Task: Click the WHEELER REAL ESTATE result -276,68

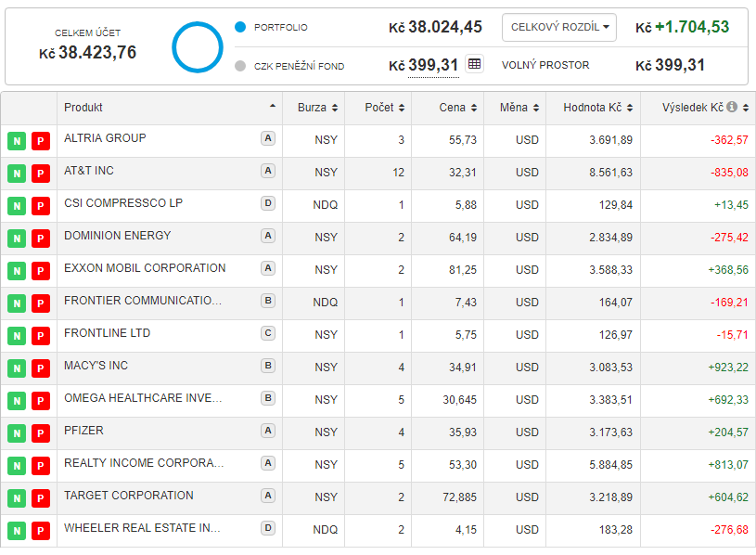Action: coord(729,530)
